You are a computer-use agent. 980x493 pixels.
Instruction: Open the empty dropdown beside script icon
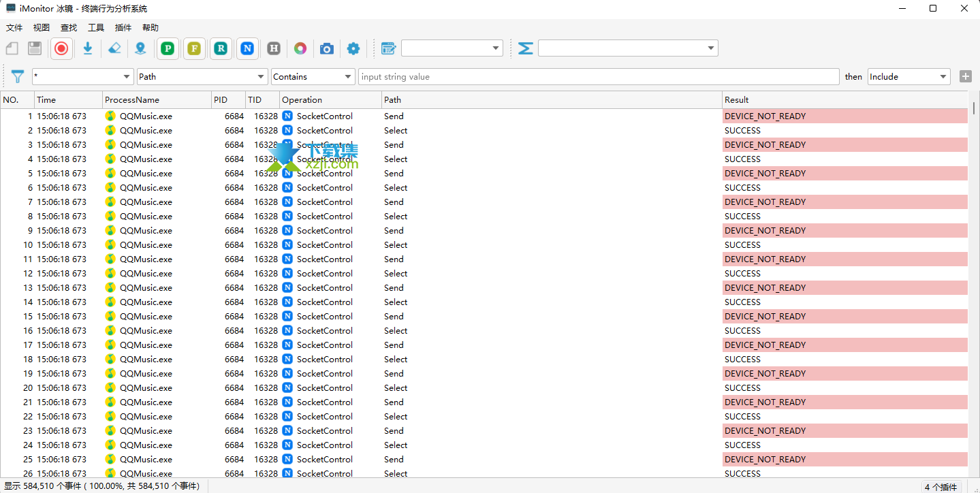(452, 48)
